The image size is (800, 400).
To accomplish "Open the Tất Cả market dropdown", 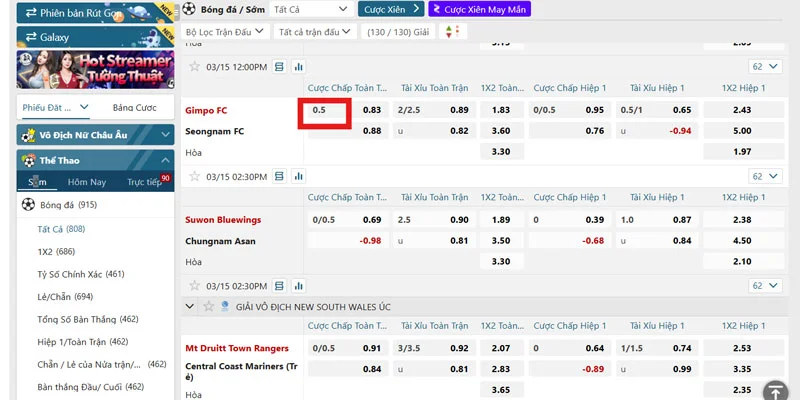I will tap(311, 9).
